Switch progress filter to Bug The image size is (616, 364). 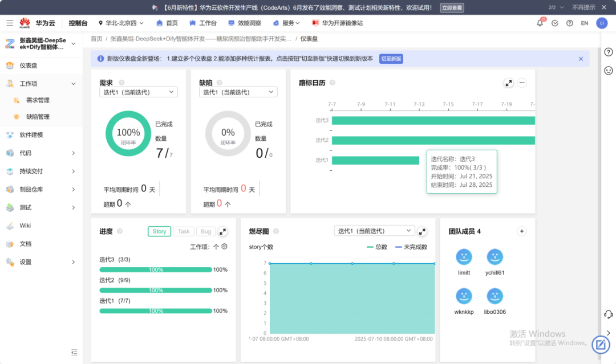pos(206,231)
